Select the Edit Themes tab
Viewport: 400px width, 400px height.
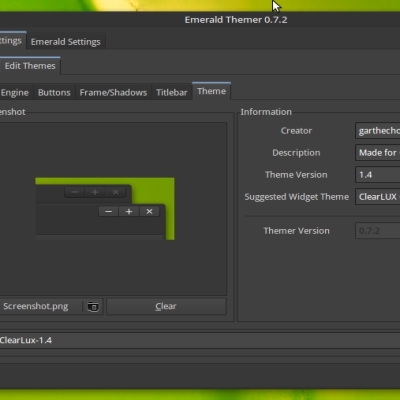pos(30,66)
